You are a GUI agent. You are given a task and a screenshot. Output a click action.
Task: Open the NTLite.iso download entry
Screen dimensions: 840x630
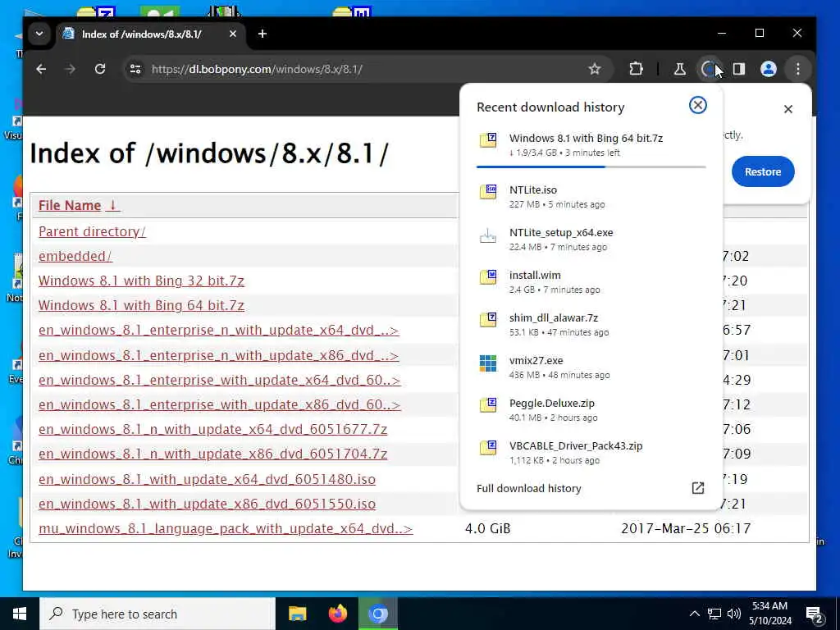(x=591, y=197)
